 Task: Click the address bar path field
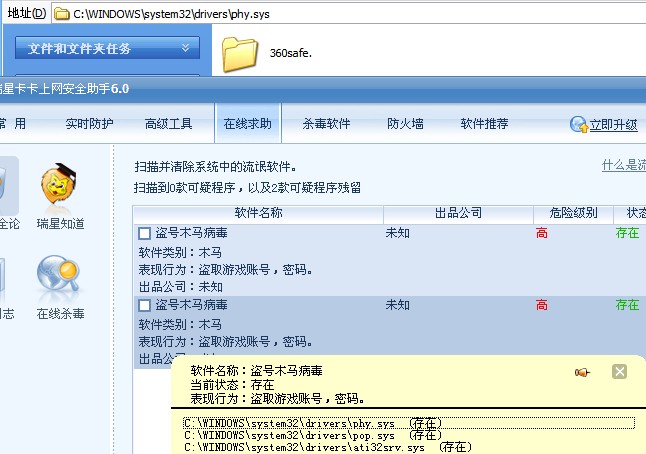[x=349, y=14]
